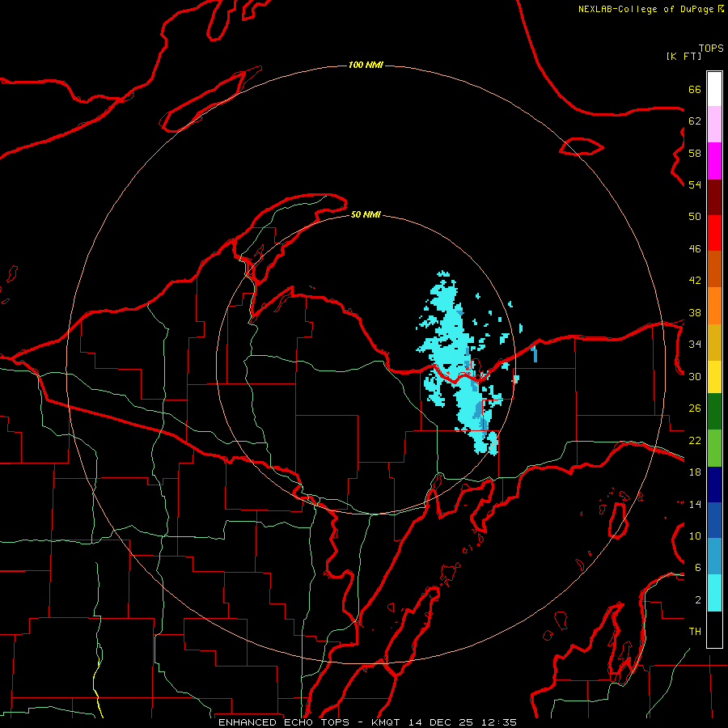Click the legend value 38

pyautogui.click(x=695, y=312)
